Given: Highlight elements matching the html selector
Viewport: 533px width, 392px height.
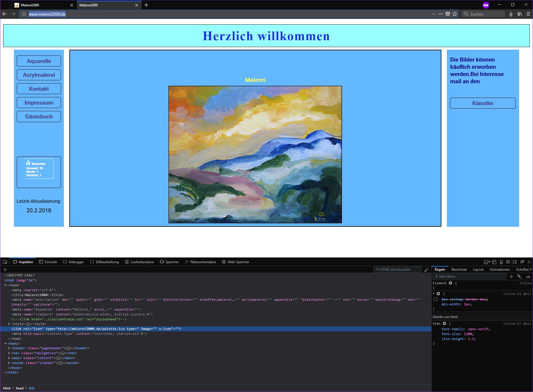Looking at the screenshot, I should click(444, 324).
